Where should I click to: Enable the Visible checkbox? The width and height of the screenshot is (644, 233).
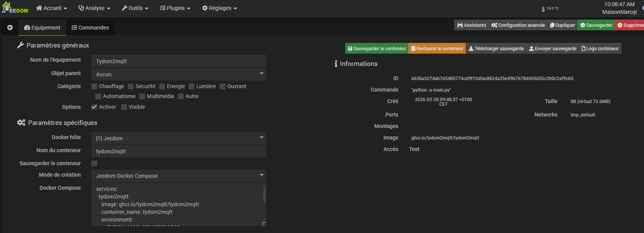(124, 107)
